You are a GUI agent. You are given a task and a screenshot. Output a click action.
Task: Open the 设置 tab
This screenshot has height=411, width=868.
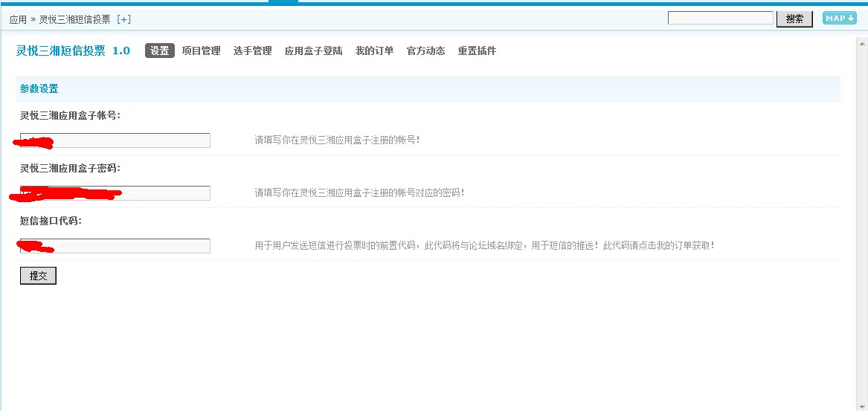click(159, 51)
